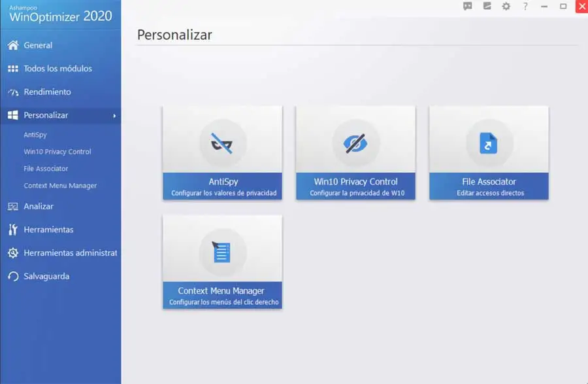The height and width of the screenshot is (384, 588).
Task: Click the chart icon beside Analizar
Action: point(13,207)
